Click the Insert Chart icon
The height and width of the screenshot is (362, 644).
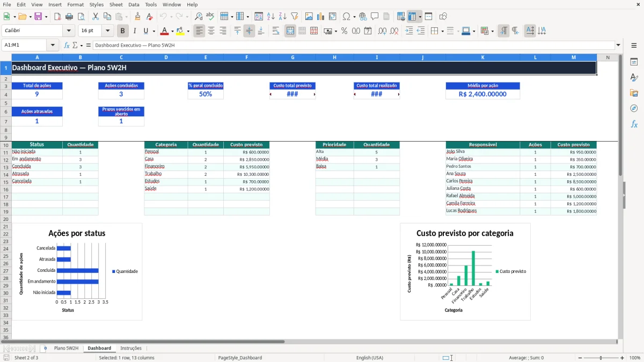(320, 17)
